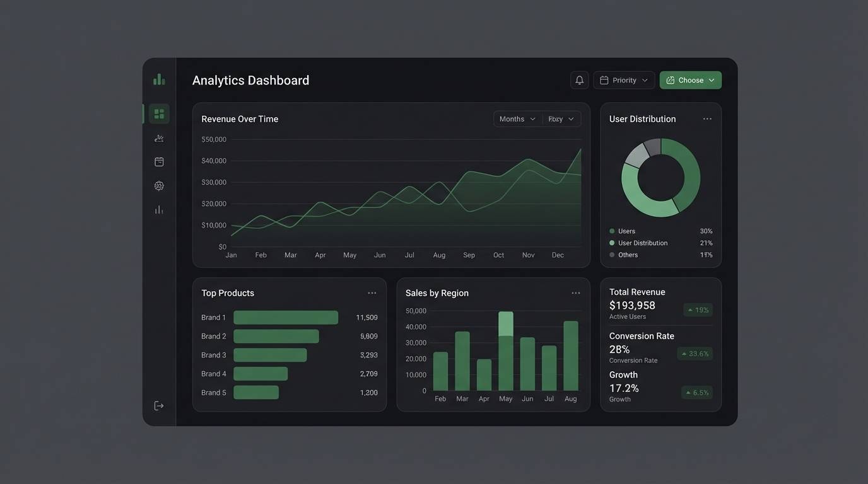The height and width of the screenshot is (484, 868).
Task: Click the logout icon at sidebar bottom
Action: [158, 405]
